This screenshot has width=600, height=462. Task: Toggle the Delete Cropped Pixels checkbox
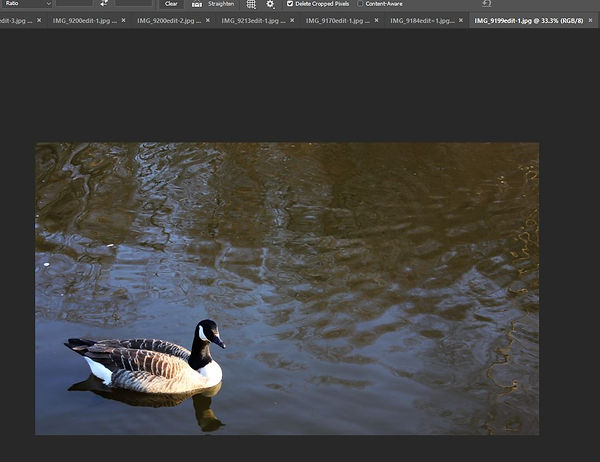point(290,4)
